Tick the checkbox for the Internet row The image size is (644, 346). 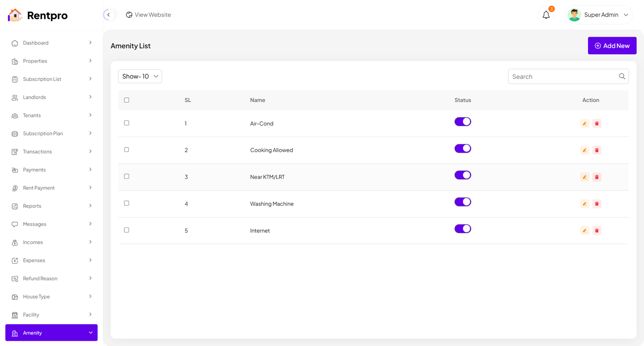pos(127,230)
